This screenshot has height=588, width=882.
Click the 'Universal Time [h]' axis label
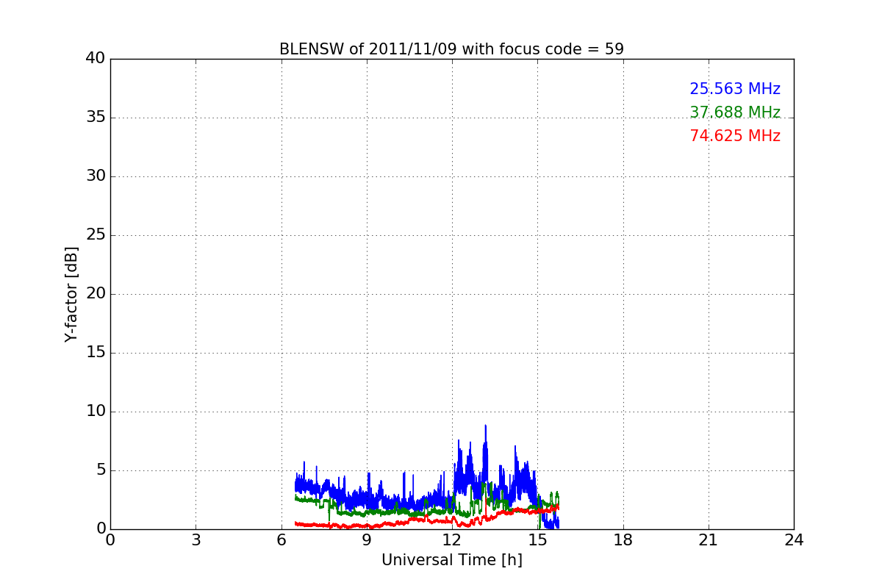(x=451, y=560)
